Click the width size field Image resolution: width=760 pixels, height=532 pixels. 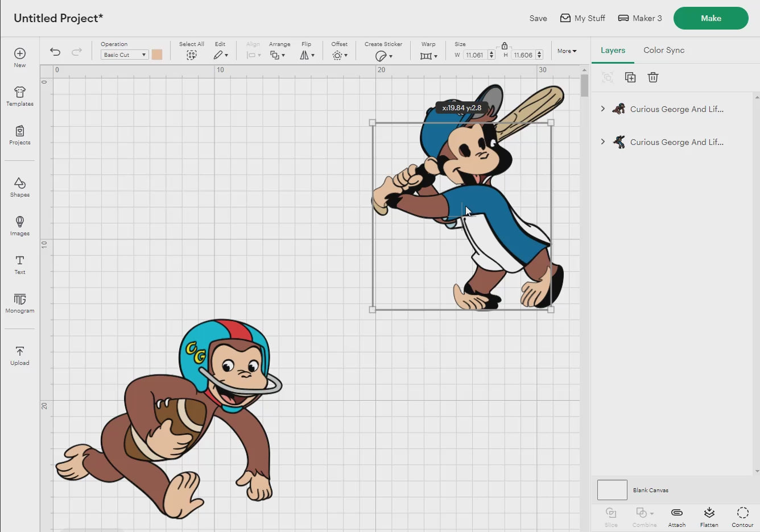(x=476, y=55)
